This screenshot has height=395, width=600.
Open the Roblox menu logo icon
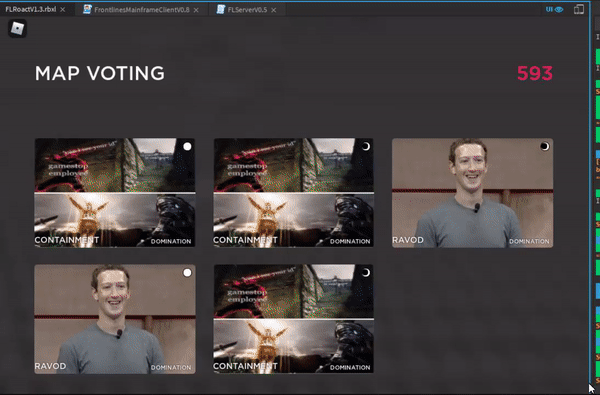coord(17,28)
